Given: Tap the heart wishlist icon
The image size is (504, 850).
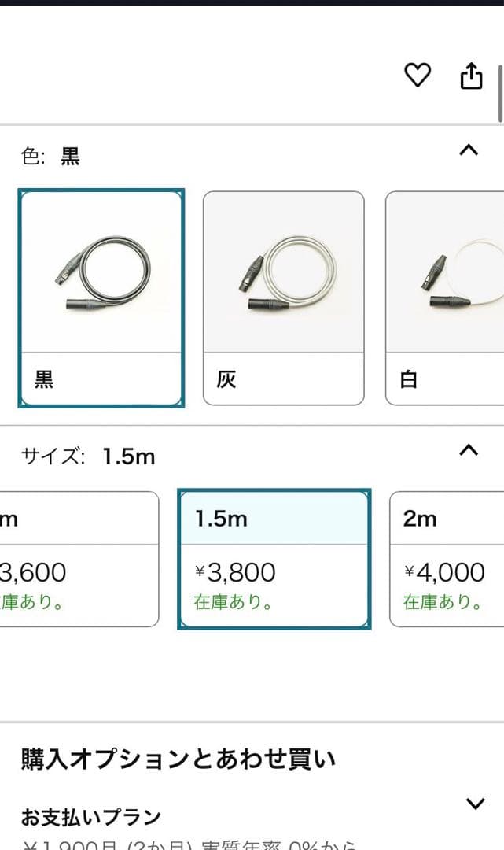Looking at the screenshot, I should click(x=418, y=76).
